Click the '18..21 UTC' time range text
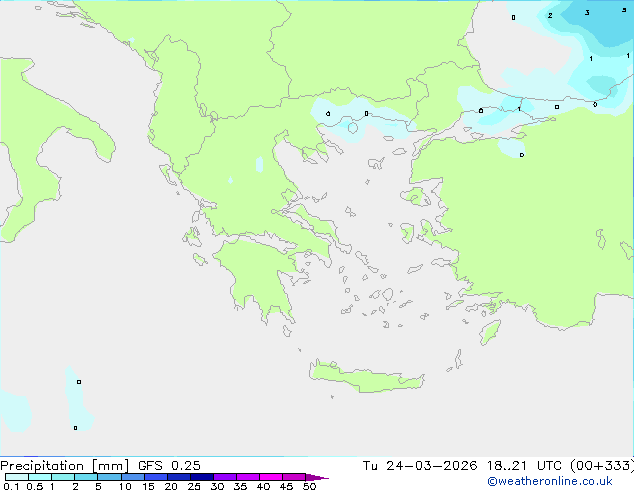 pyautogui.click(x=524, y=466)
